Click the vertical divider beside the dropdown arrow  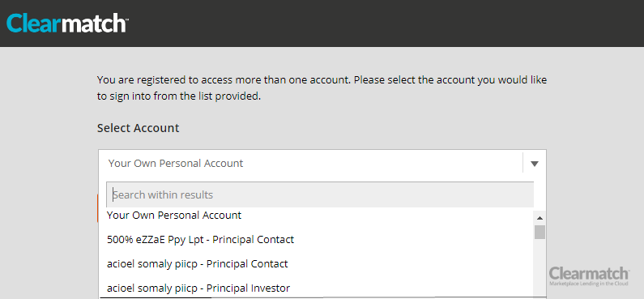click(x=522, y=163)
